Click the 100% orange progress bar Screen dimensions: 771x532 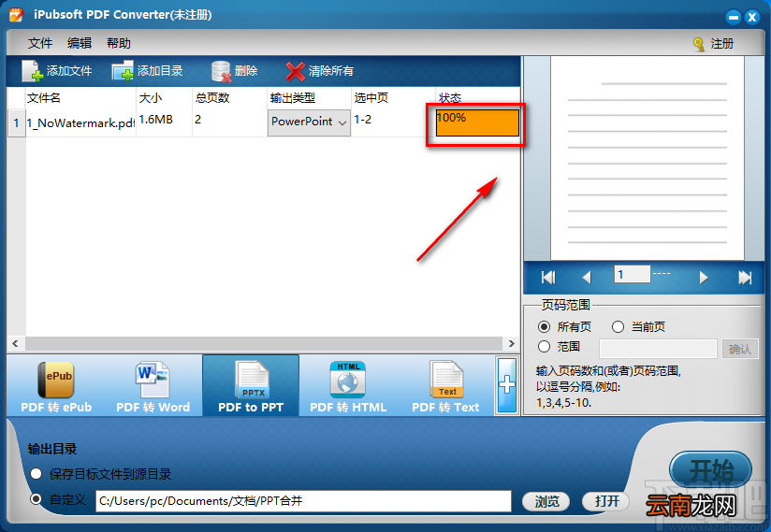click(477, 122)
